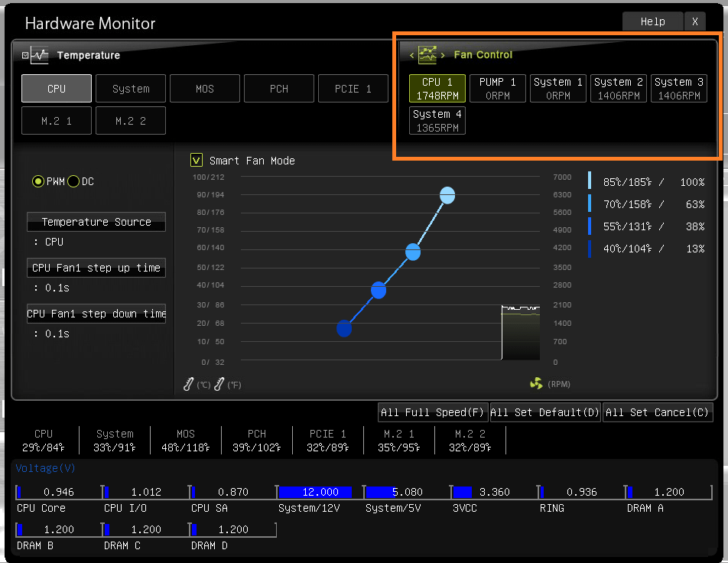Select M.2 1 temperature tab
The height and width of the screenshot is (563, 728).
coord(57,121)
